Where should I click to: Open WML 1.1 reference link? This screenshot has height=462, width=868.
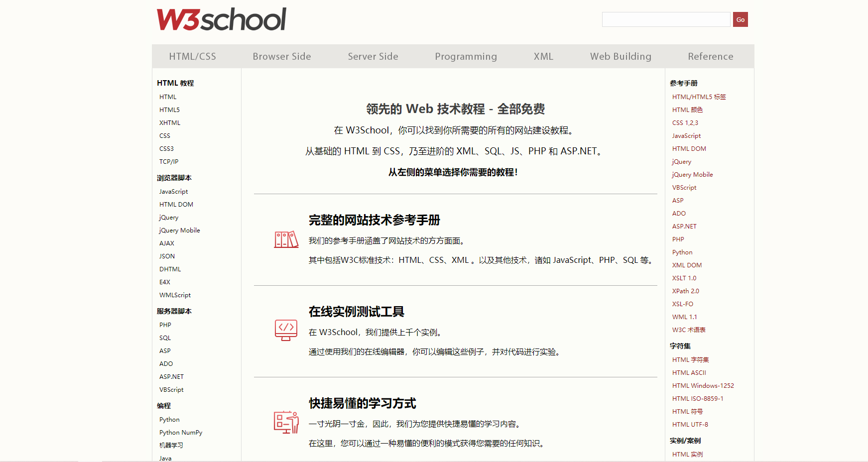(685, 317)
